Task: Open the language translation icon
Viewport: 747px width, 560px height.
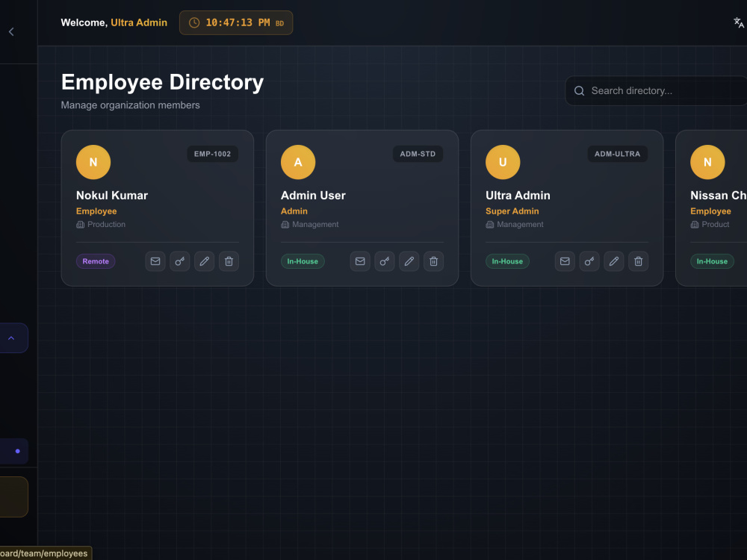Action: (x=739, y=23)
